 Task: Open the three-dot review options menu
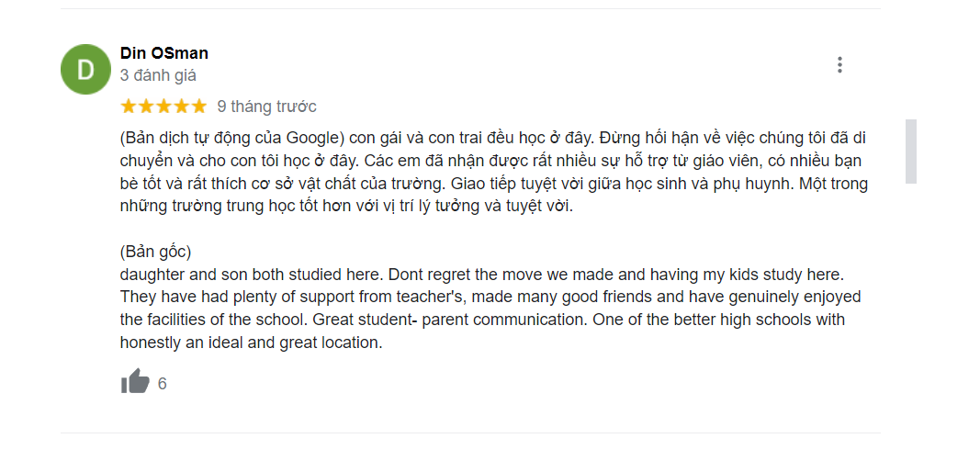coord(839,65)
